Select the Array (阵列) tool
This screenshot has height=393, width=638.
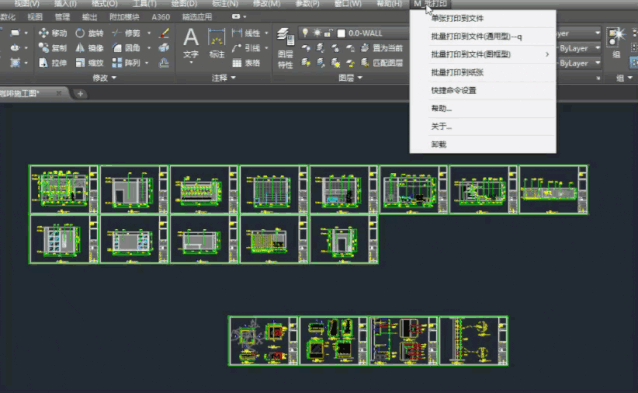(x=126, y=63)
